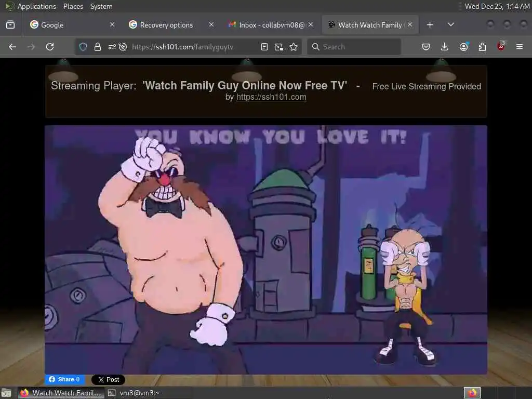Open the Firefox View icon left of the tabs
This screenshot has width=532, height=399.
point(10,25)
